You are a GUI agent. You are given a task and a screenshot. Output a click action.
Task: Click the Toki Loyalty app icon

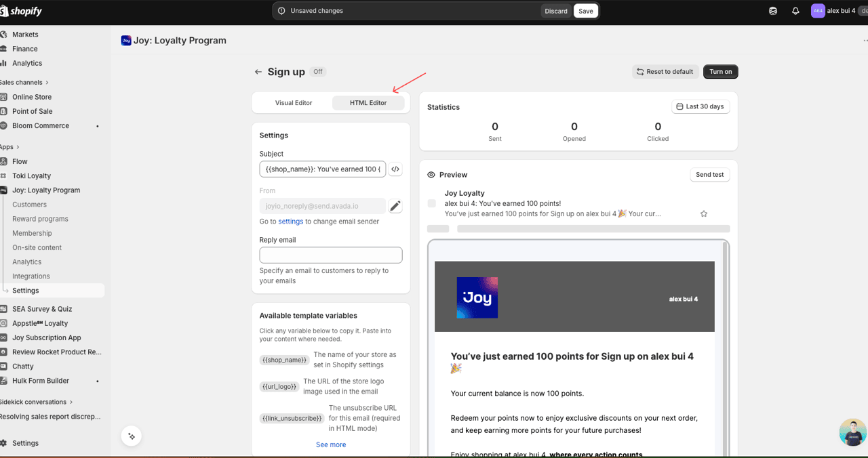pos(3,175)
